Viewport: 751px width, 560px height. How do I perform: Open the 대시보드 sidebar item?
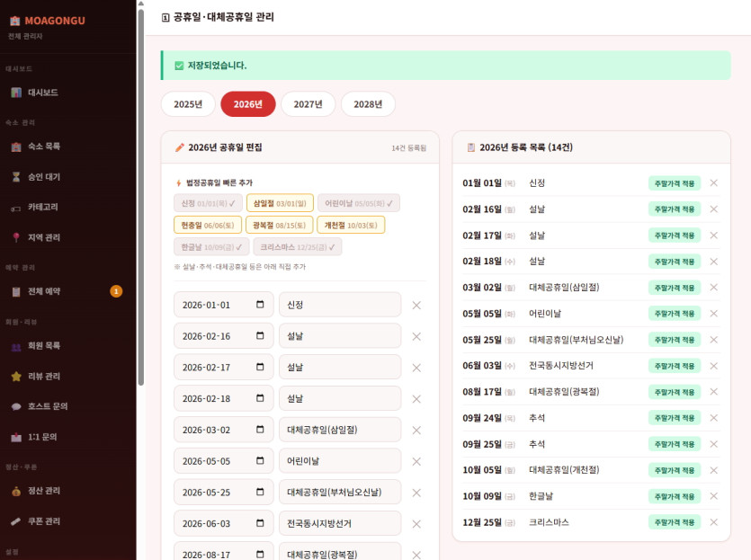pyautogui.click(x=43, y=93)
